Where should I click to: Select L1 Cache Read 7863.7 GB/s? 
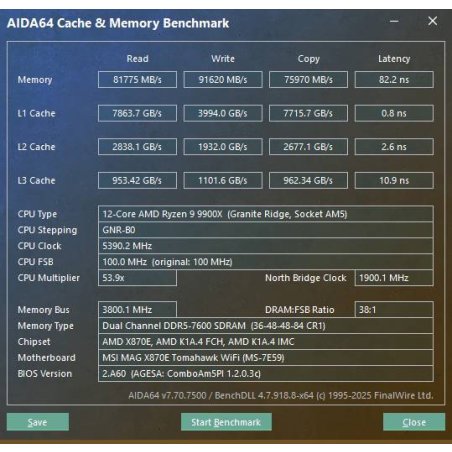(x=137, y=113)
